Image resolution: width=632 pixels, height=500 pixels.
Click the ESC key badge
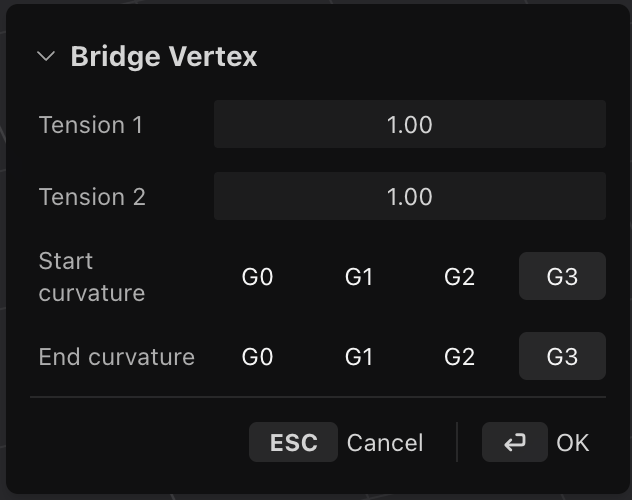[x=293, y=442]
